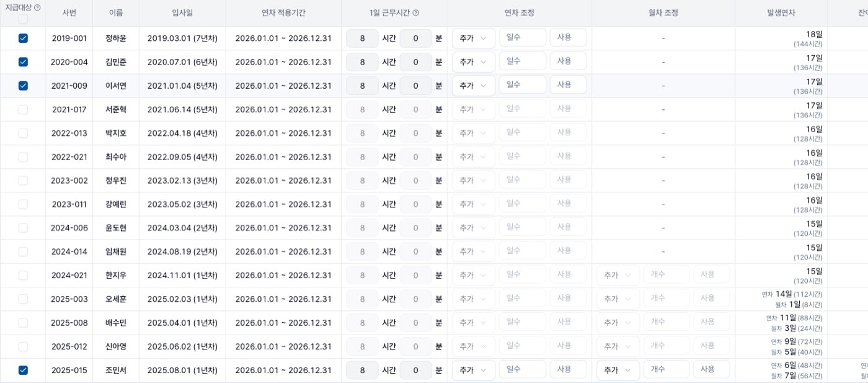Click the 개수 input in 조민서's 월차 조정
Screen dimensions: 868x383
click(x=666, y=369)
